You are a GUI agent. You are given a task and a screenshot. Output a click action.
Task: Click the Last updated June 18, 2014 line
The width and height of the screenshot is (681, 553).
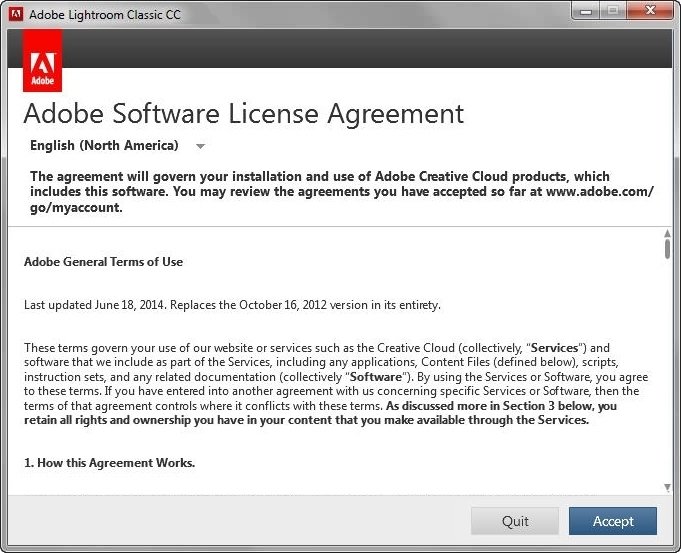232,305
